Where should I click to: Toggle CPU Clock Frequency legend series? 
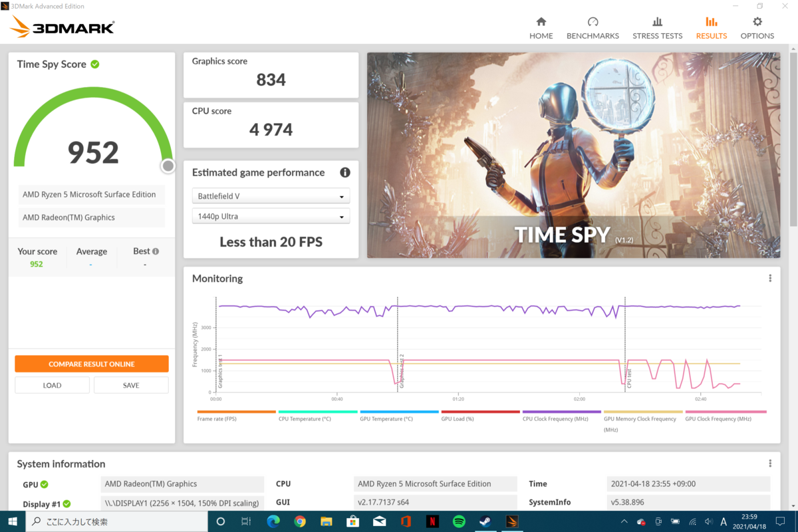562,416
